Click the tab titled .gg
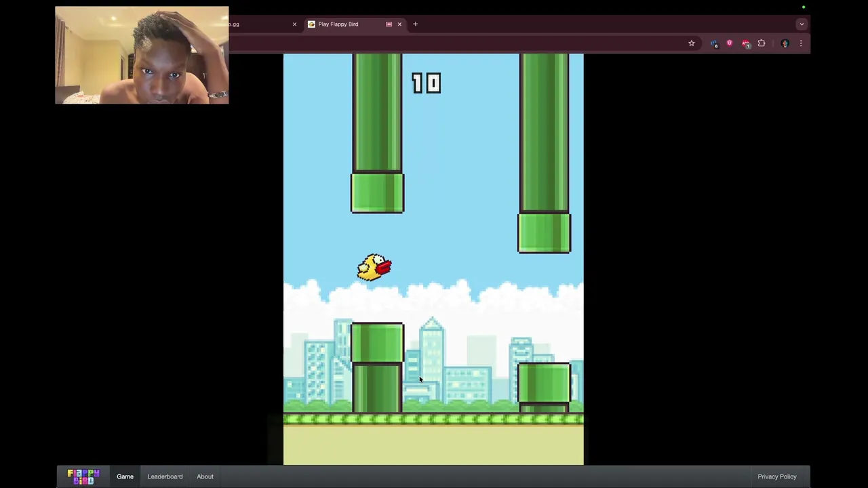The height and width of the screenshot is (488, 868). 264,24
